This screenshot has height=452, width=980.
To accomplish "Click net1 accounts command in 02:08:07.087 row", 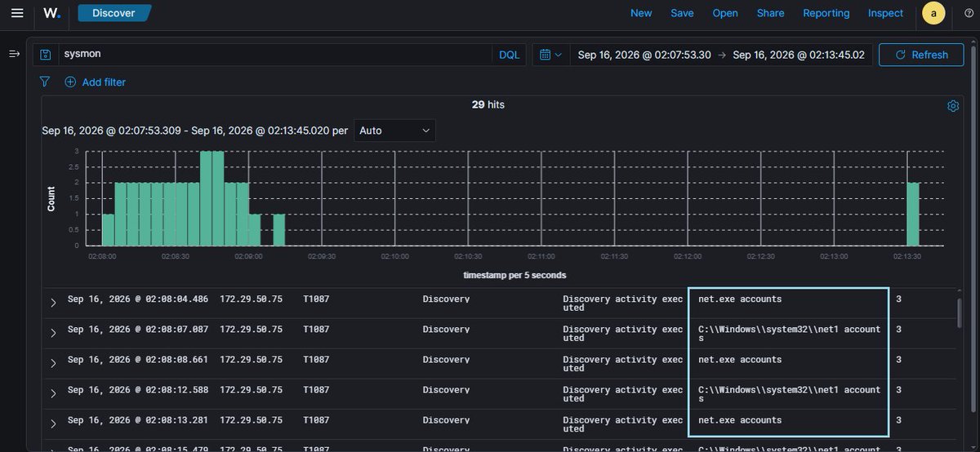I will 789,334.
